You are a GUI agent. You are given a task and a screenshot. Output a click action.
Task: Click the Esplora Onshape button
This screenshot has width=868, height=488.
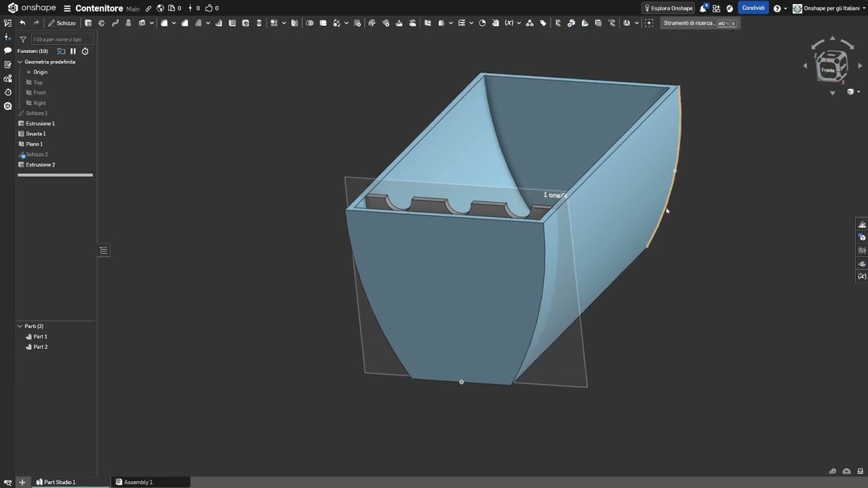pos(669,8)
